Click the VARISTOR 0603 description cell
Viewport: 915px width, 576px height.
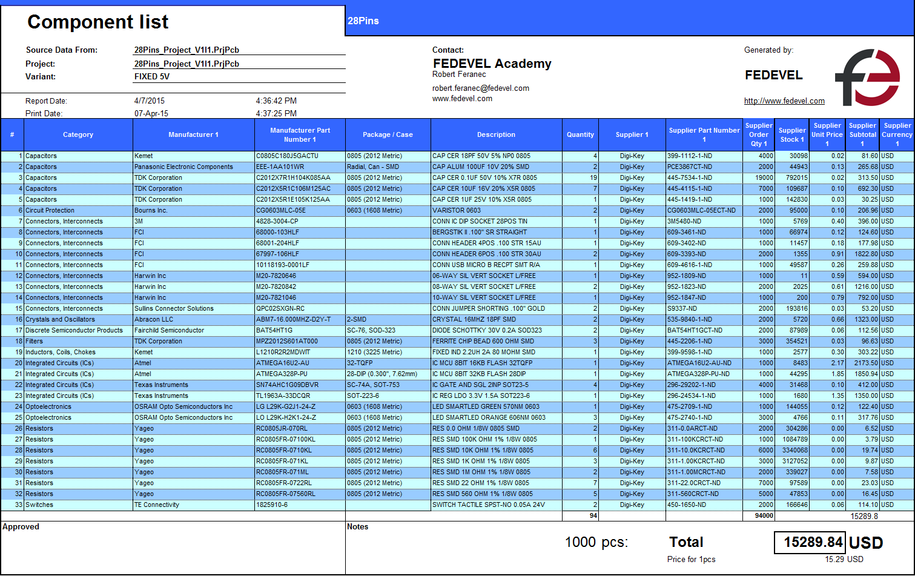pos(497,211)
